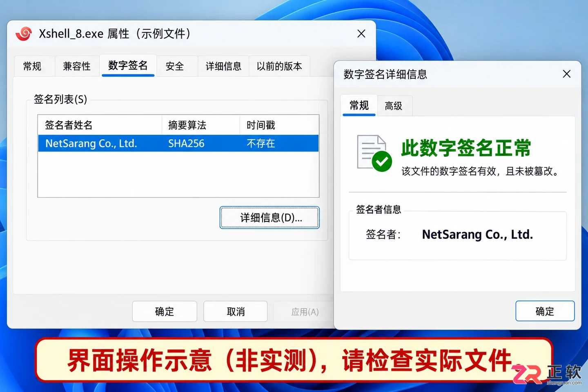This screenshot has height=392, width=588.
Task: Click the 取消 button
Action: pos(236,312)
